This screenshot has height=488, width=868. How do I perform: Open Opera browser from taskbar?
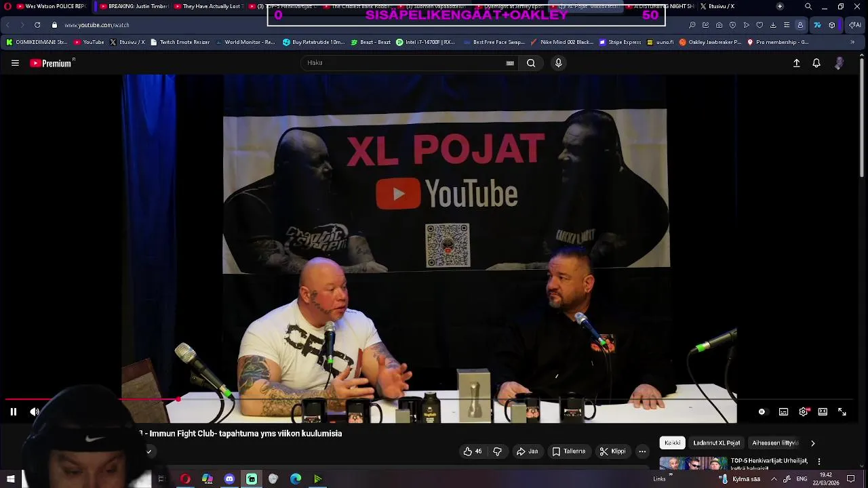tap(185, 479)
